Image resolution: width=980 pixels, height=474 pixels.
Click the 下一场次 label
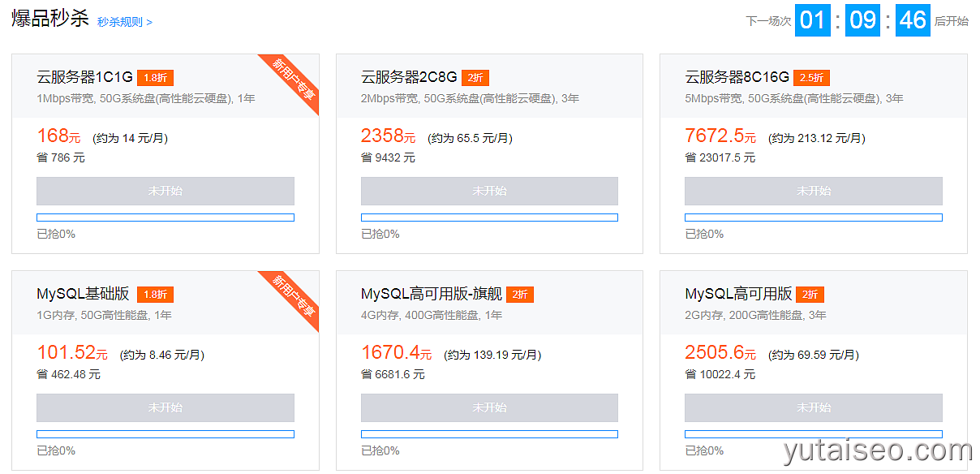(768, 21)
